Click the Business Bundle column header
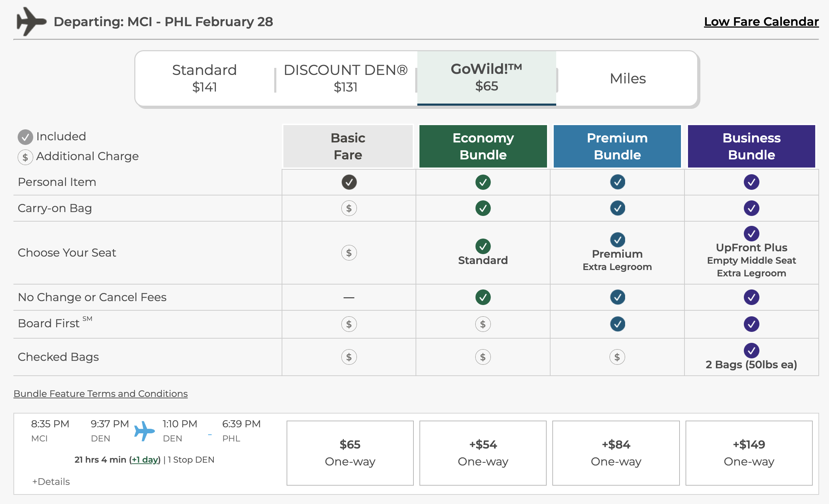829x504 pixels. click(x=751, y=146)
